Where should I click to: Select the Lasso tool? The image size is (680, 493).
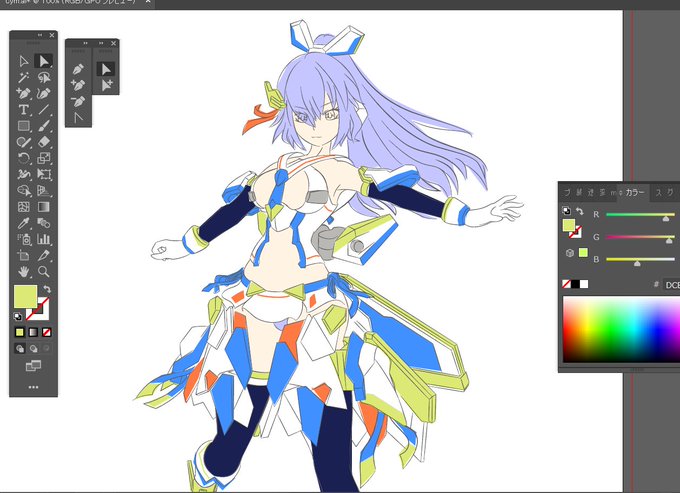pyautogui.click(x=43, y=78)
